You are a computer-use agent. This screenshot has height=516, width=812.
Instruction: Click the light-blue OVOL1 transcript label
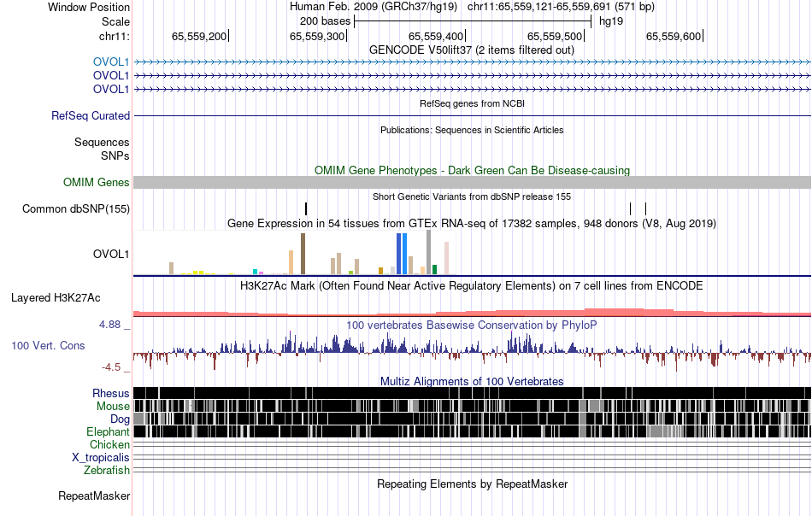pos(111,62)
